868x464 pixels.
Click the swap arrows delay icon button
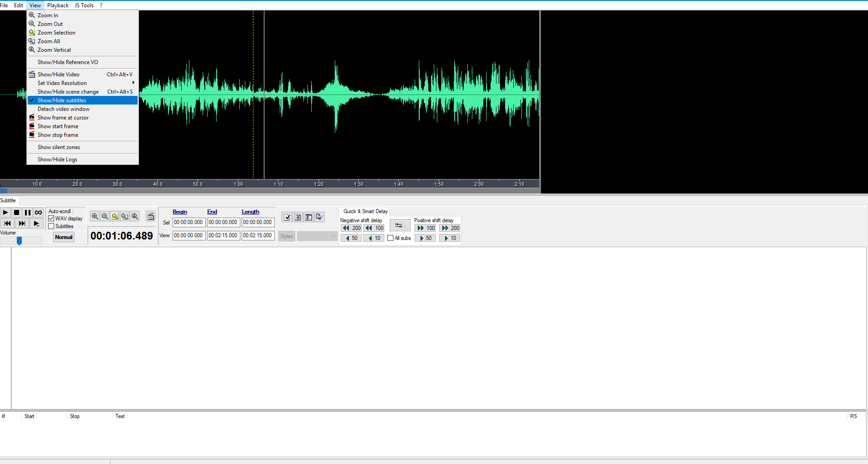(x=400, y=225)
